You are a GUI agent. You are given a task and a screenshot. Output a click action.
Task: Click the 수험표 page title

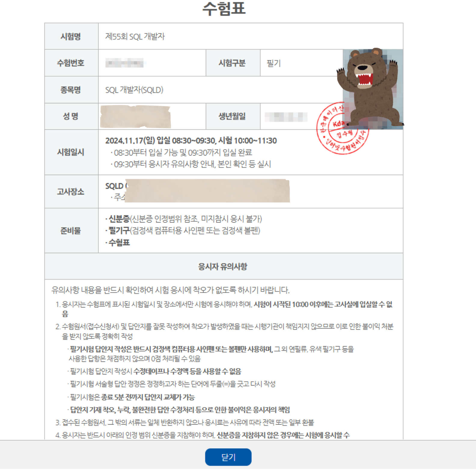[224, 8]
